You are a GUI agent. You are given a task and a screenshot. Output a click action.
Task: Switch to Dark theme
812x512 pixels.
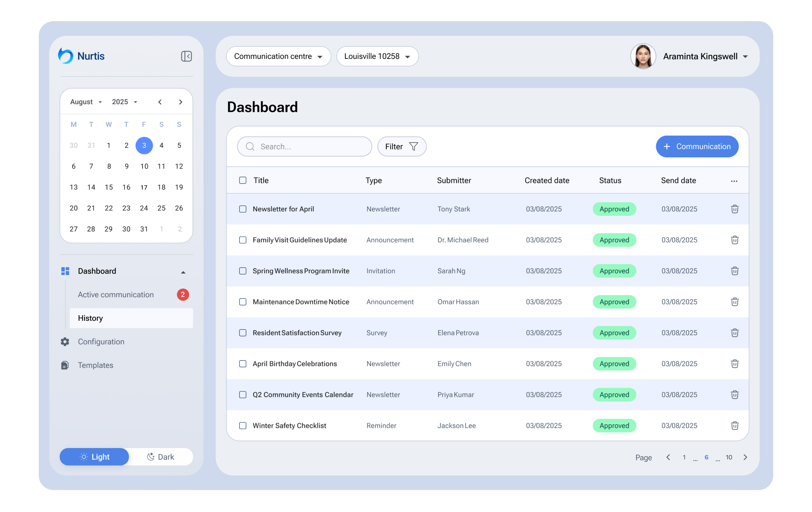coord(161,457)
